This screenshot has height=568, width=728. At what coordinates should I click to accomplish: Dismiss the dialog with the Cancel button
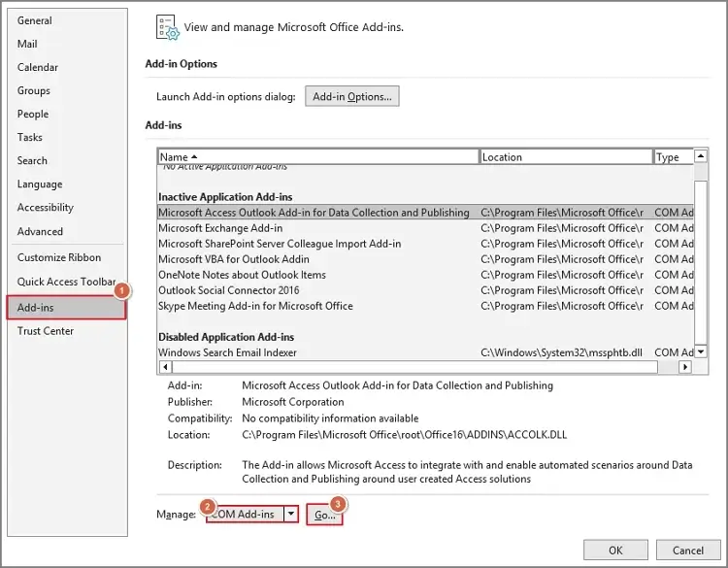tap(688, 551)
